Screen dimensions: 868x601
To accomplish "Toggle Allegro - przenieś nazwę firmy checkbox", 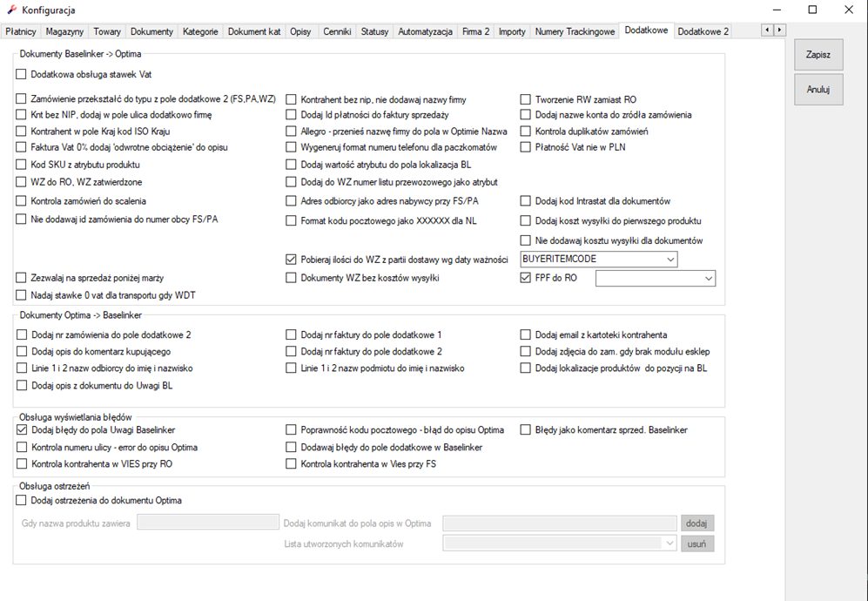I will tap(291, 132).
